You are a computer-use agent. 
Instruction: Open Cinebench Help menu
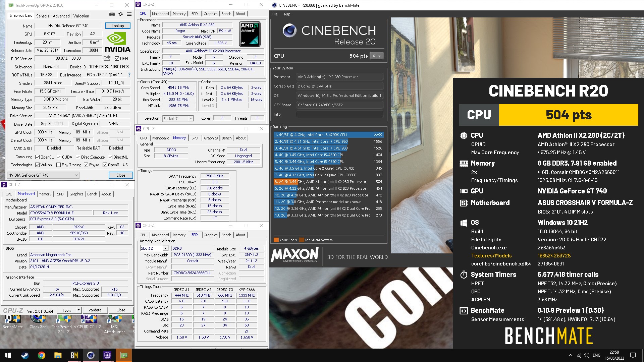286,14
